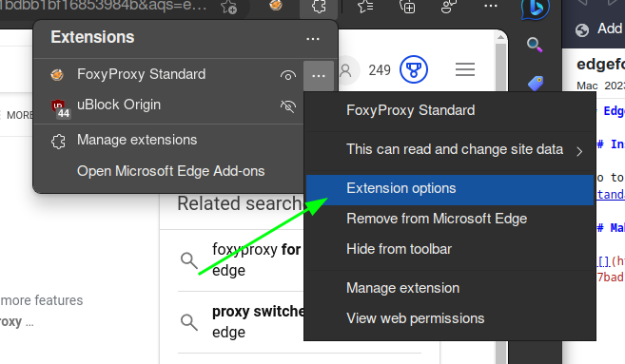Toggle FoxyProxy Standard toolbar visibility eye

point(288,75)
